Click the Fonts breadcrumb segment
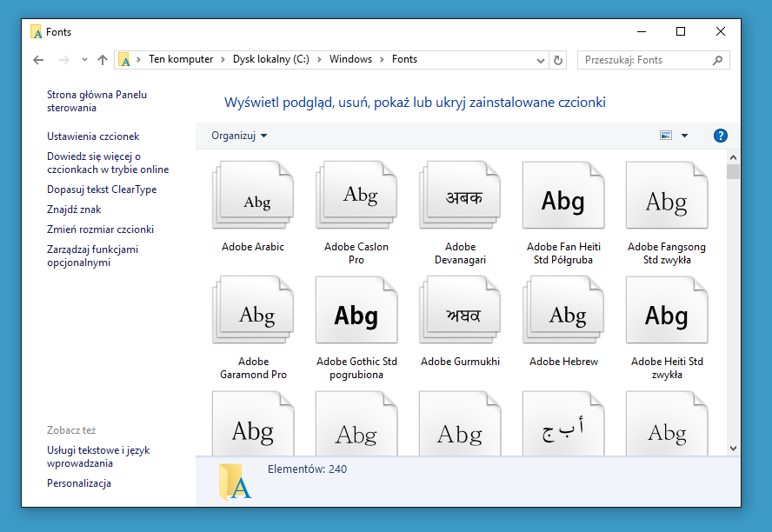The width and height of the screenshot is (772, 532). coord(404,60)
